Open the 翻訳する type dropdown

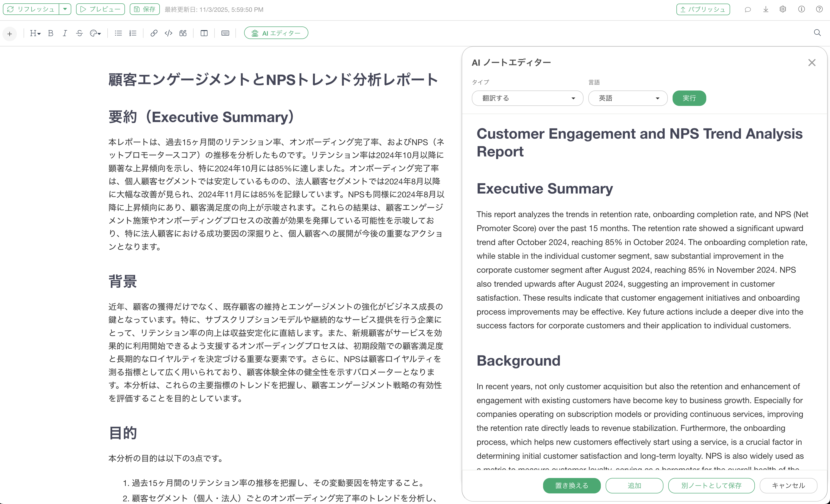[x=527, y=98]
